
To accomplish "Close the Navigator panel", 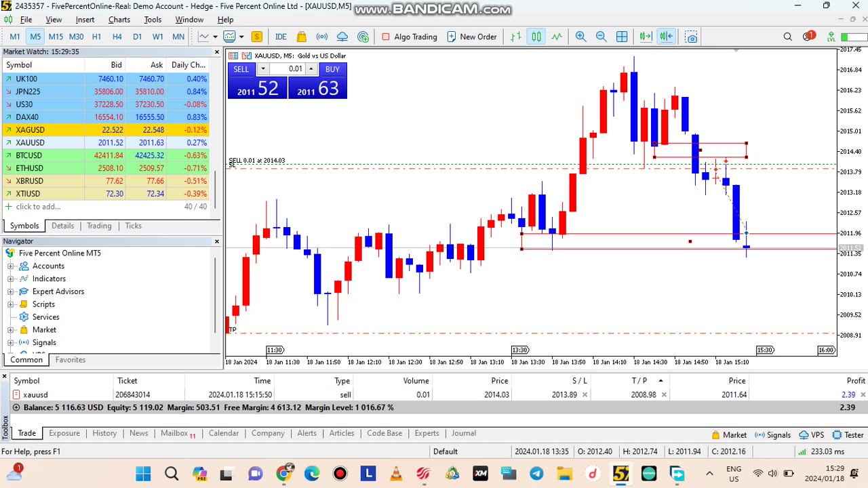I will (x=217, y=241).
